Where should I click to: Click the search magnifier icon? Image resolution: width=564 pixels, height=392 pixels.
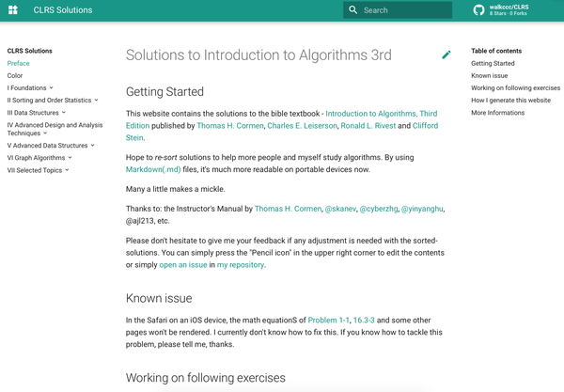click(352, 10)
